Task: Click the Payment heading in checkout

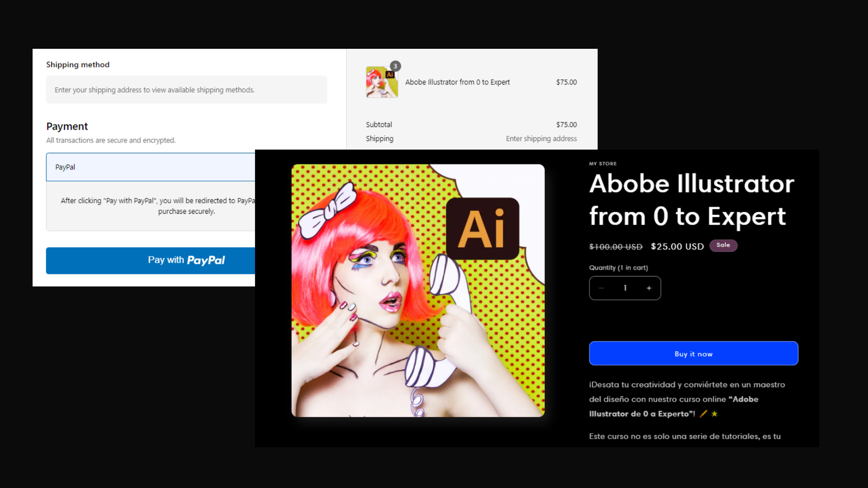Action: 67,126
